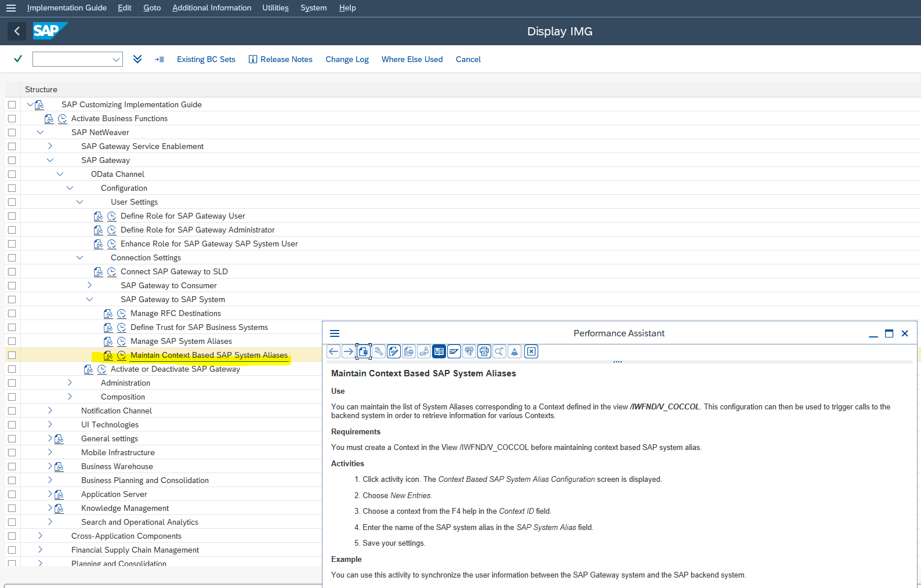Expand the Notification Channel node
921x588 pixels.
tap(50, 411)
